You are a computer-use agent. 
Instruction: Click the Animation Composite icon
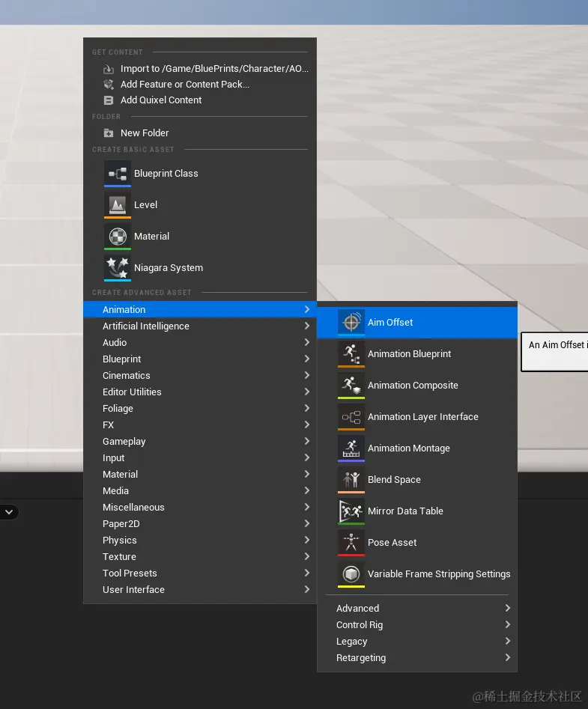(351, 386)
